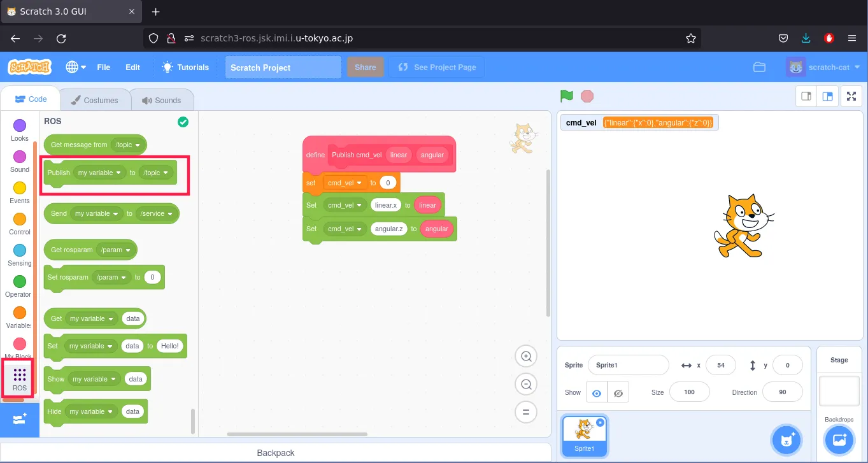
Task: Expand /topic dropdown in Publish block
Action: pyautogui.click(x=157, y=173)
